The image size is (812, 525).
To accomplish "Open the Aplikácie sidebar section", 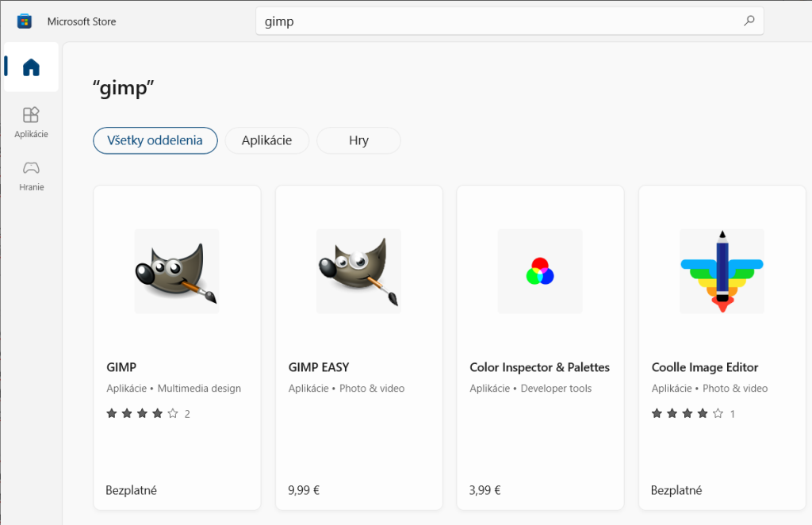I will click(31, 122).
